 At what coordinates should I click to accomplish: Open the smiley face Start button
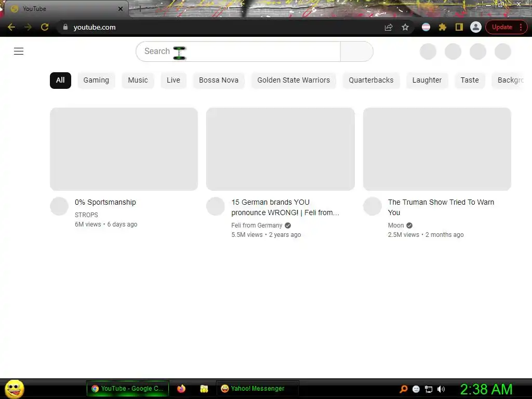click(14, 389)
